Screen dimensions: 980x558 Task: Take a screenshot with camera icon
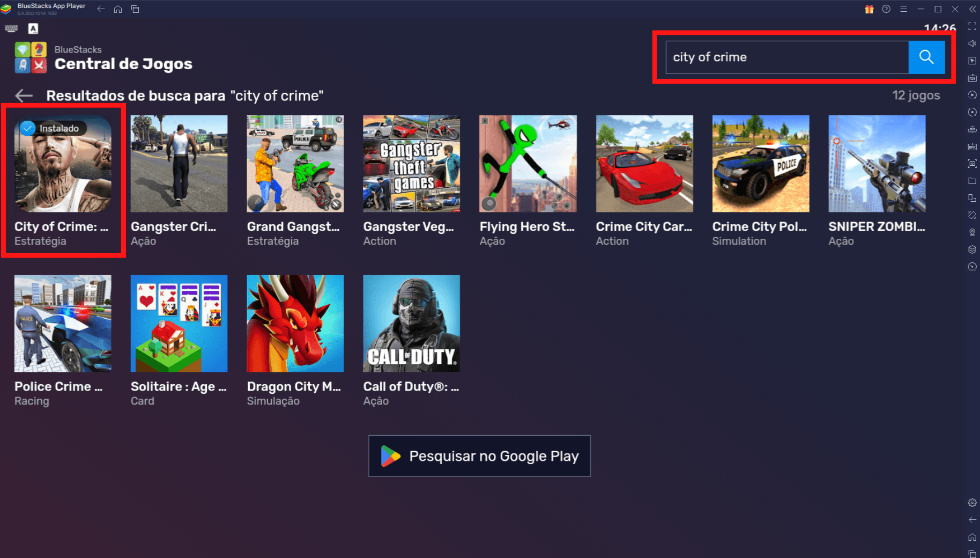point(972,164)
